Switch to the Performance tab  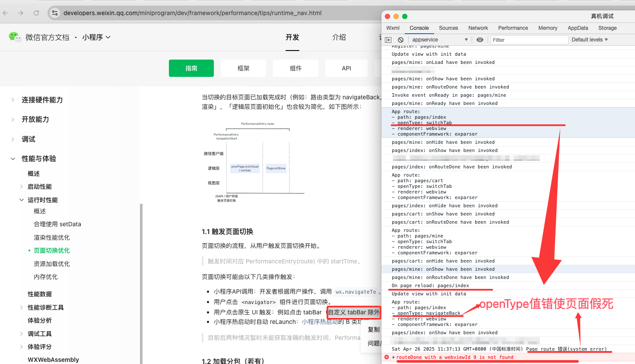point(513,28)
